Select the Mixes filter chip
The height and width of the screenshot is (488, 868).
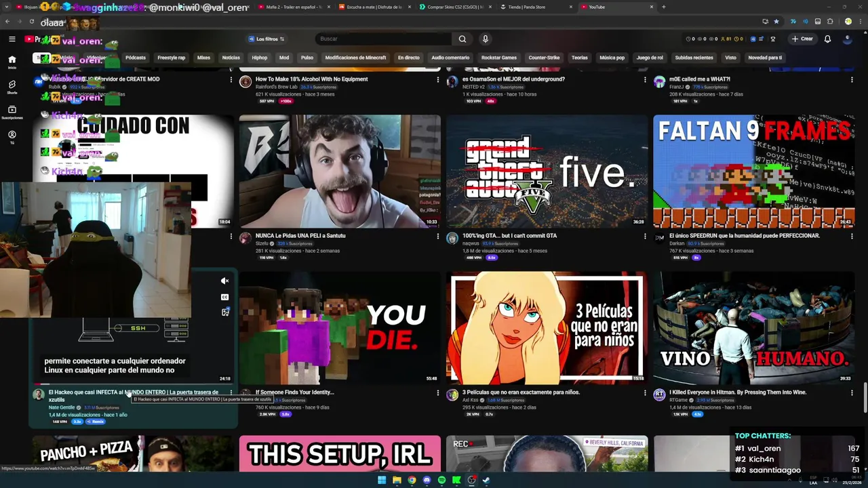point(203,58)
